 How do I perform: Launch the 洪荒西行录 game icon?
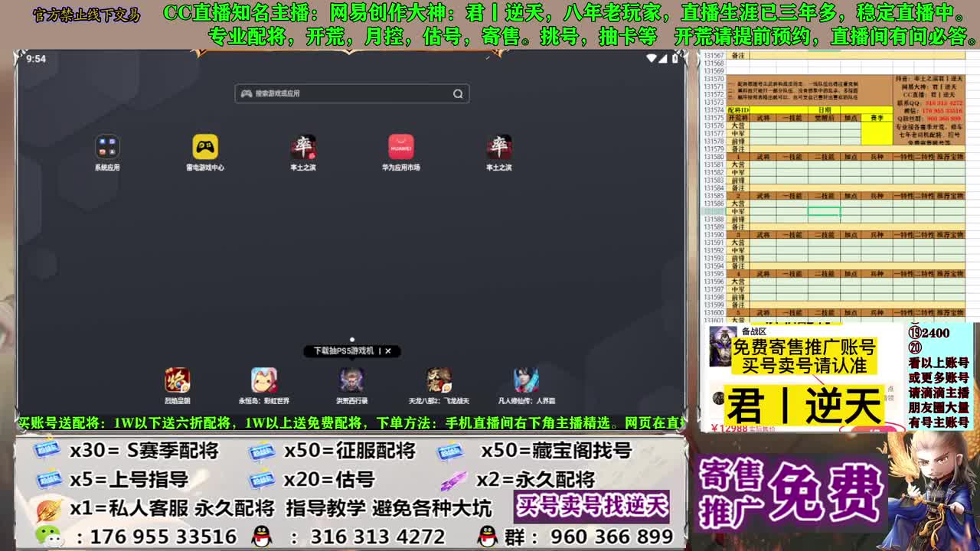pyautogui.click(x=351, y=380)
